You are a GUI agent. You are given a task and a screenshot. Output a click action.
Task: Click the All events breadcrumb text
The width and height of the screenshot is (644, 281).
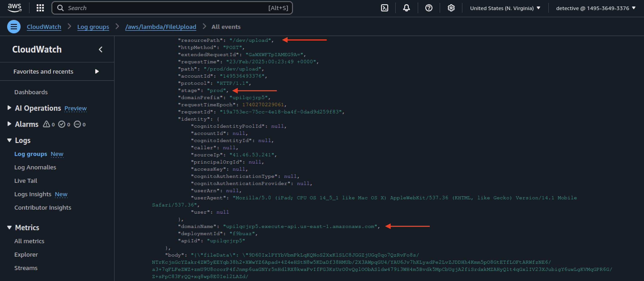coord(226,27)
